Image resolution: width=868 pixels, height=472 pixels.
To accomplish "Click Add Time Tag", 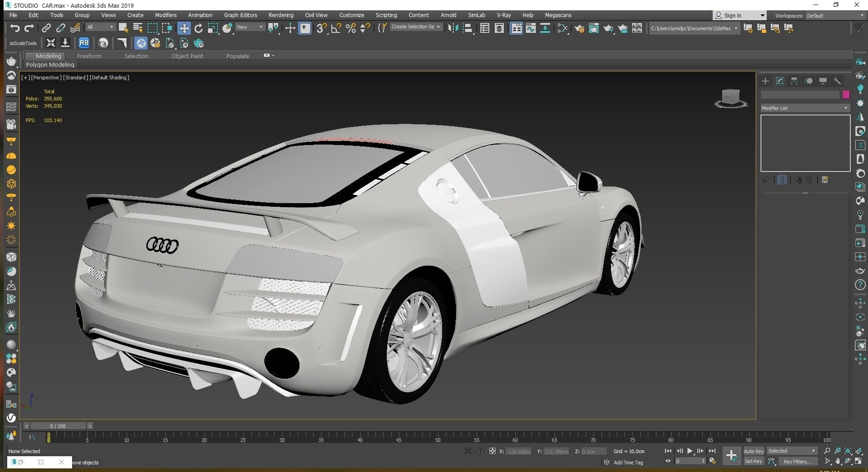I will (x=628, y=463).
